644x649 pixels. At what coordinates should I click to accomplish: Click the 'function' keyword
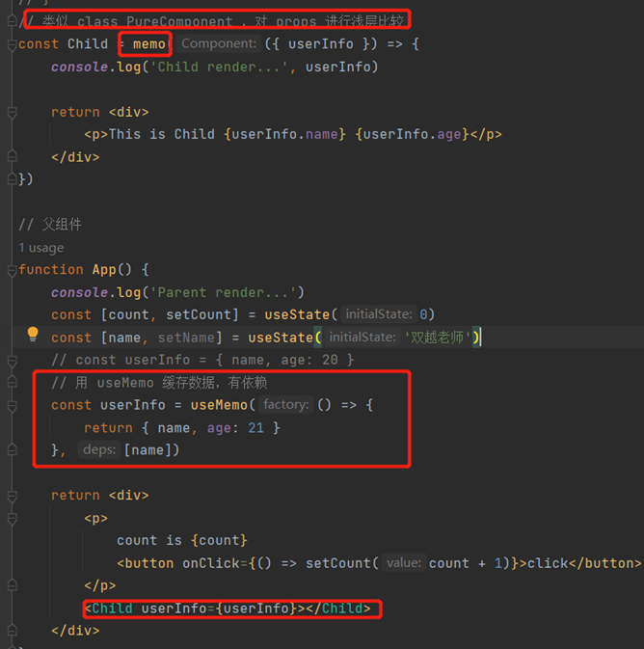pyautogui.click(x=51, y=270)
